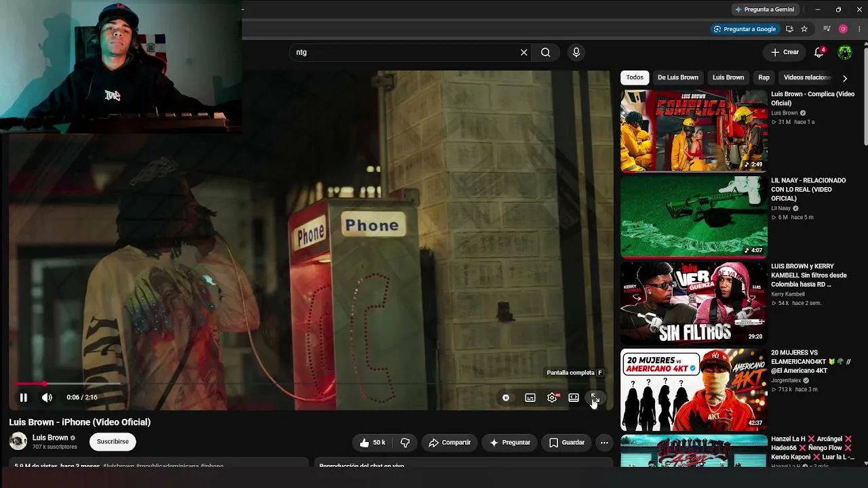Click Preguntar a Google in address bar
Viewport: 868px width, 488px height.
pyautogui.click(x=745, y=29)
